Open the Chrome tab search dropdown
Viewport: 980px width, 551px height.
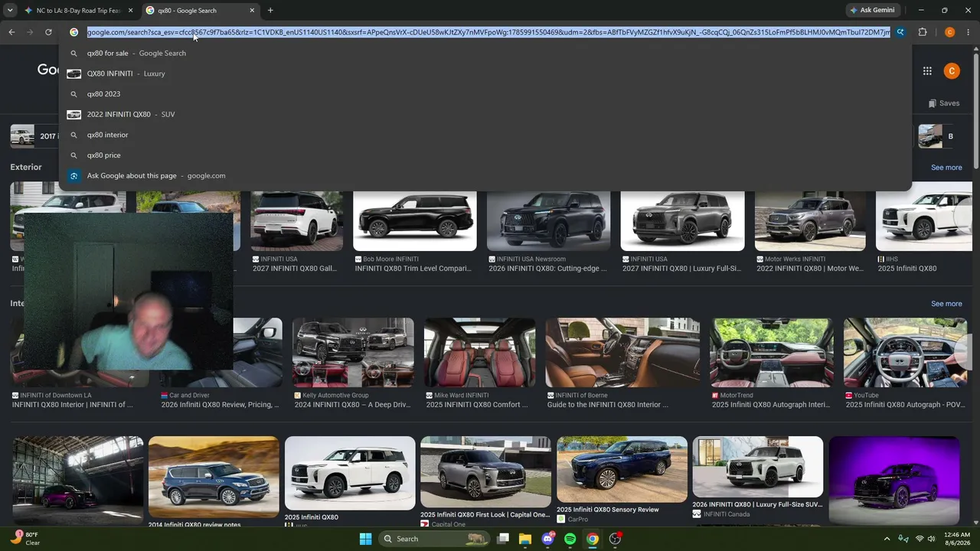[10, 11]
